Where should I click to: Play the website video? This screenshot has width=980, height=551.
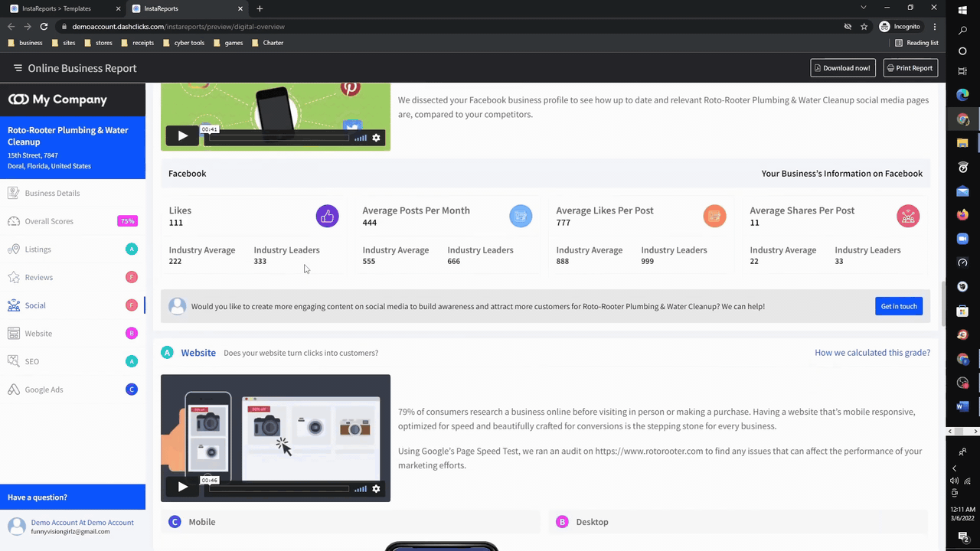click(x=182, y=487)
